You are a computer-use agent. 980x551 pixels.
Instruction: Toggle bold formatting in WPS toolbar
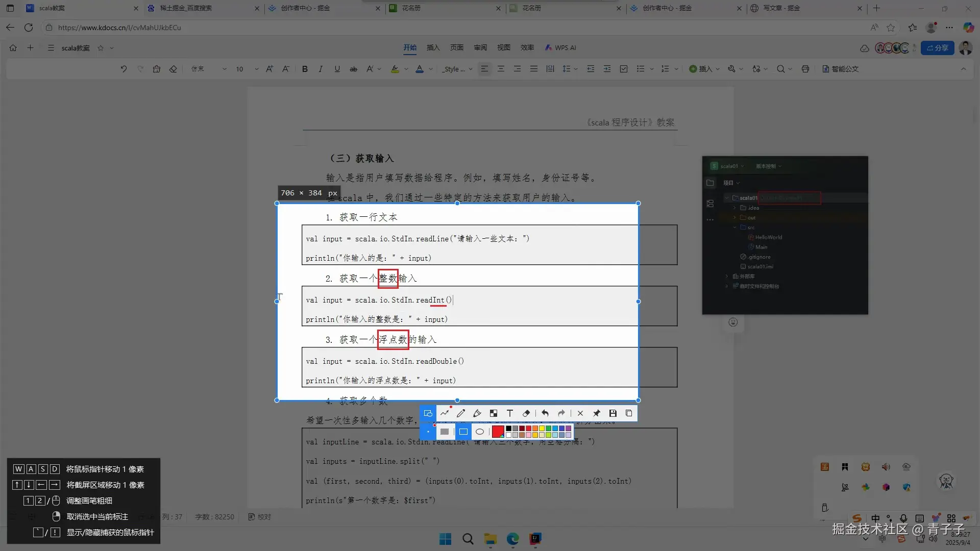[305, 69]
